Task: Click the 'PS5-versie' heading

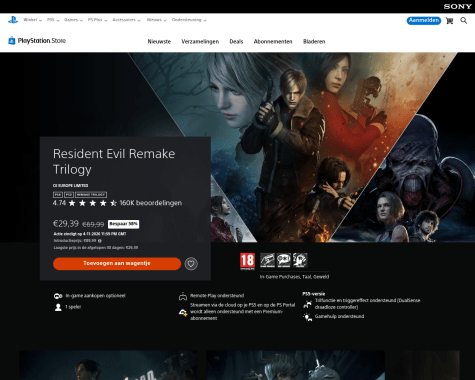Action: point(313,294)
